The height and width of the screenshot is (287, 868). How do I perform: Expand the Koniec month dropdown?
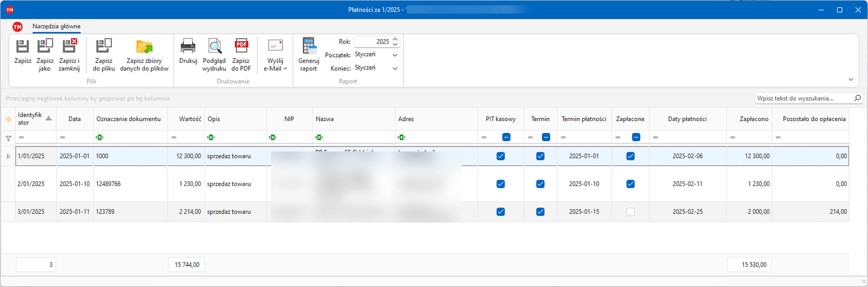click(x=395, y=68)
